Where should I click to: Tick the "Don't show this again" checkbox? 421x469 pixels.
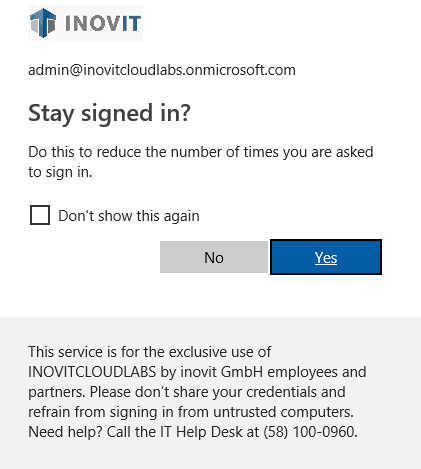click(40, 215)
